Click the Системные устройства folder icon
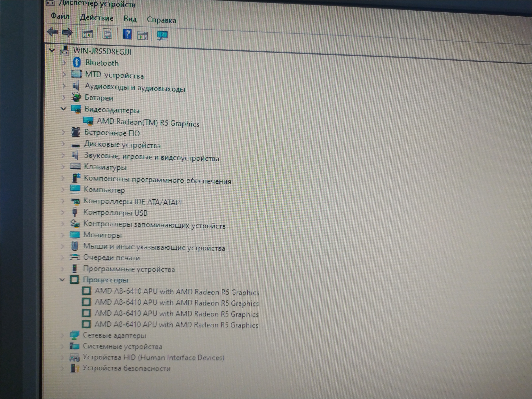The width and height of the screenshot is (532, 399). [74, 346]
